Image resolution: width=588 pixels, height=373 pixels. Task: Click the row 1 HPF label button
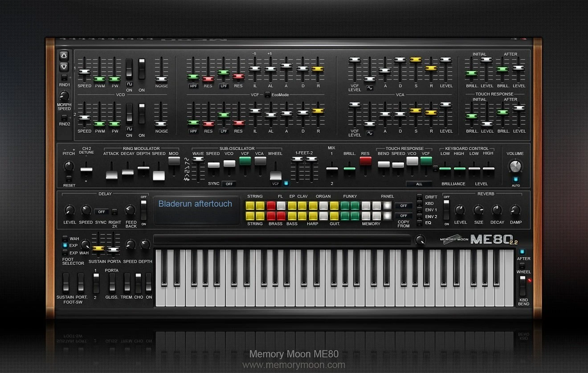coord(193,86)
